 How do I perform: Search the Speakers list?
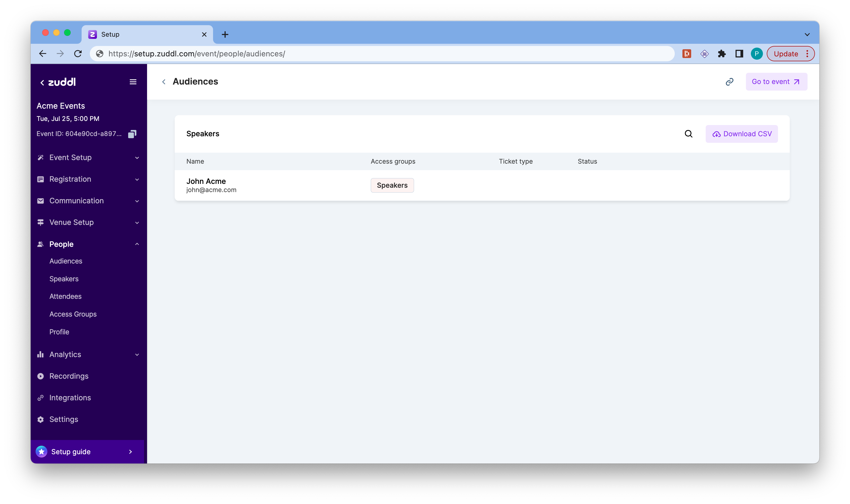tap(688, 134)
